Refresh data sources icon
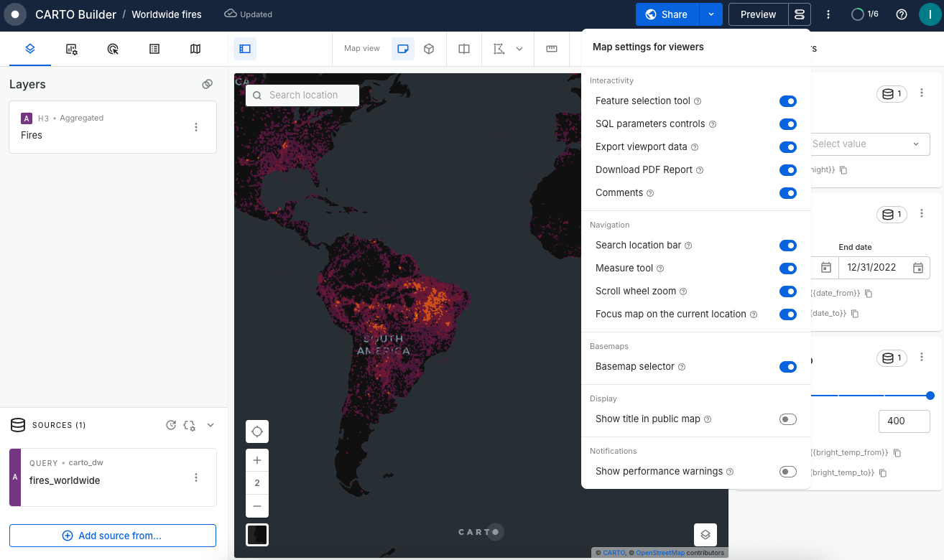The image size is (944, 560). [171, 425]
